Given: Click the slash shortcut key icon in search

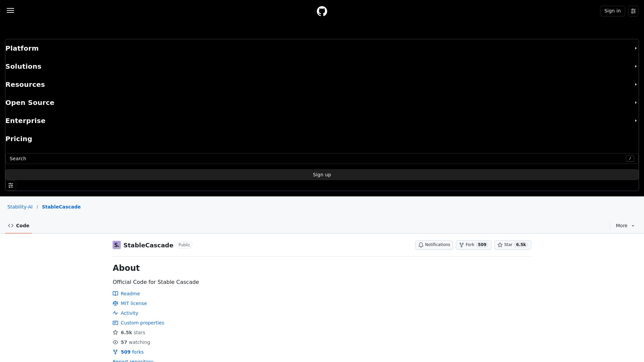Looking at the screenshot, I should (x=630, y=159).
